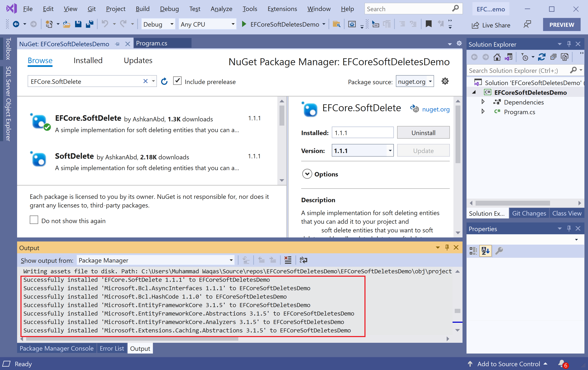Click the notifications bell in the status bar

(x=562, y=363)
